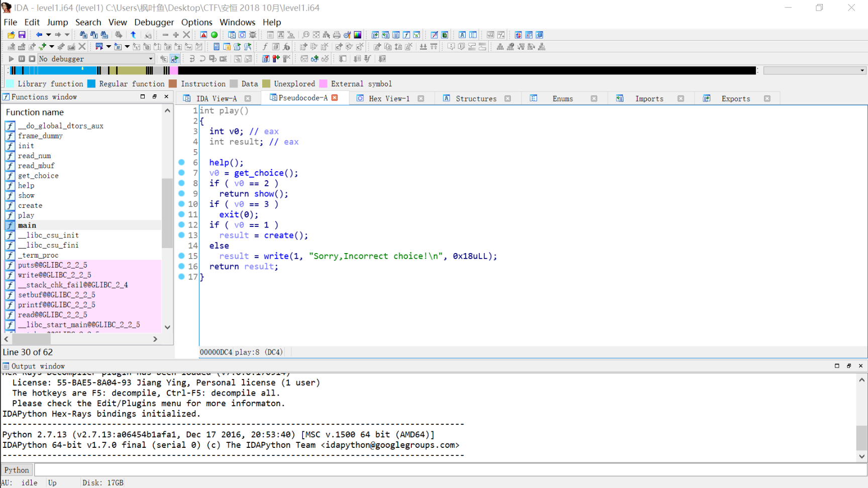The height and width of the screenshot is (488, 868).
Task: Open the No debugger dropdown
Action: [150, 59]
